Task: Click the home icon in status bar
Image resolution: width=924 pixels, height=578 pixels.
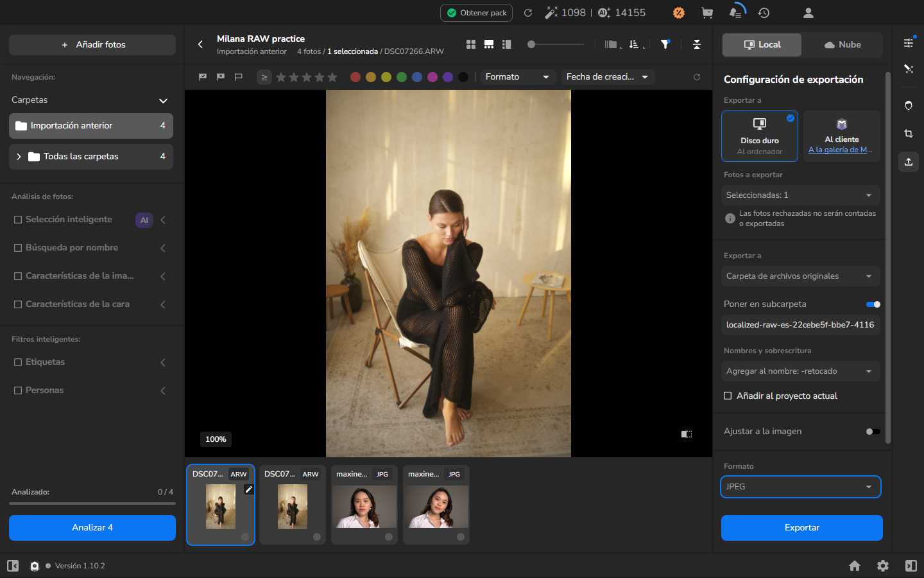Action: [855, 566]
